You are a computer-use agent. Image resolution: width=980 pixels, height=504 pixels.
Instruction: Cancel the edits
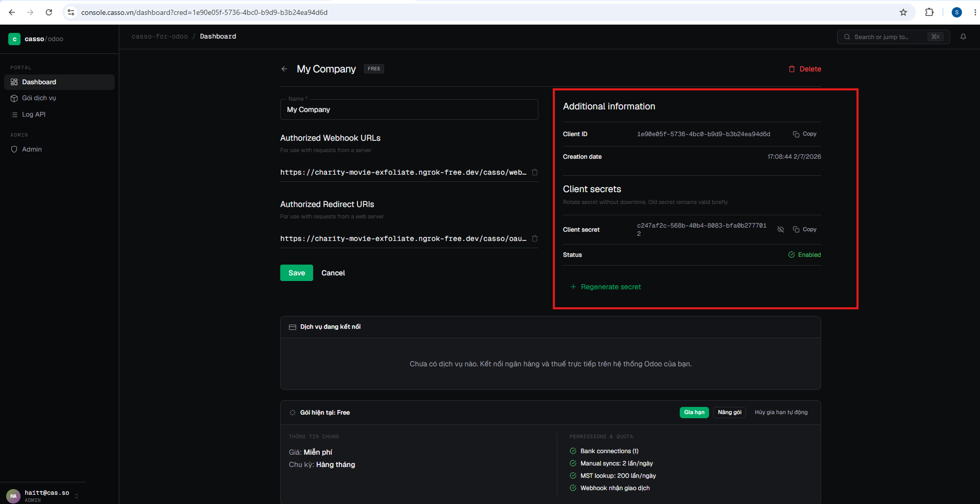333,273
